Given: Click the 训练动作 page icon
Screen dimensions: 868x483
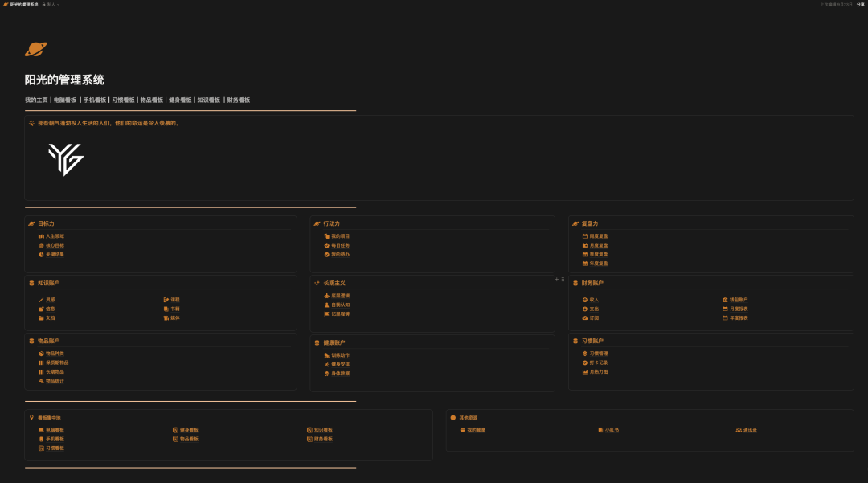Looking at the screenshot, I should coord(326,355).
